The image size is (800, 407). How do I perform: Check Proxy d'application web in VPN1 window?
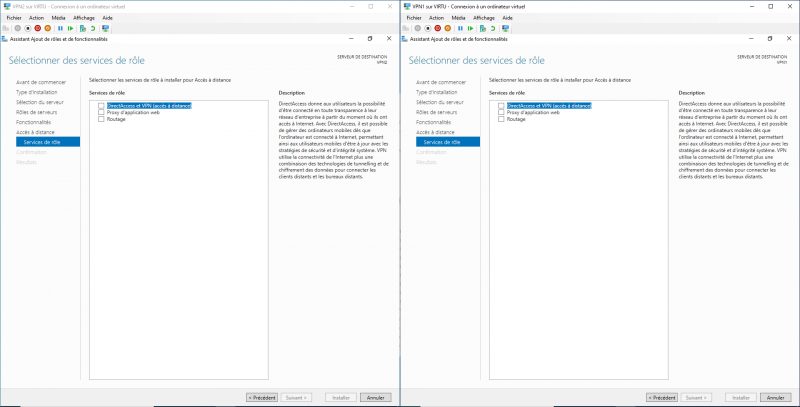click(501, 112)
